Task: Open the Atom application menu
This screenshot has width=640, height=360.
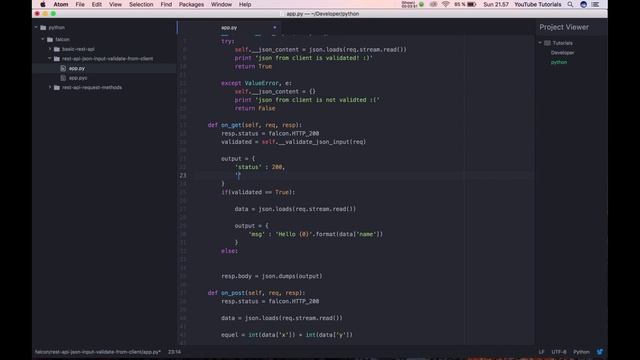Action: pyautogui.click(x=61, y=4)
